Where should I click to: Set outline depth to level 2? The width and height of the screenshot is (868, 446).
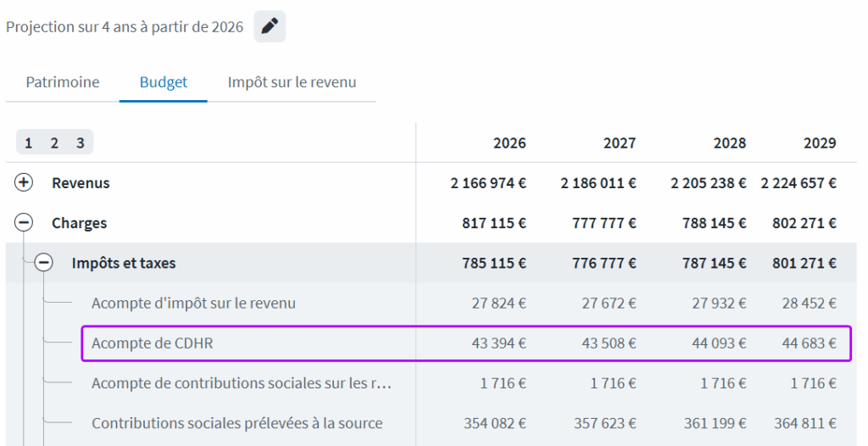[54, 142]
